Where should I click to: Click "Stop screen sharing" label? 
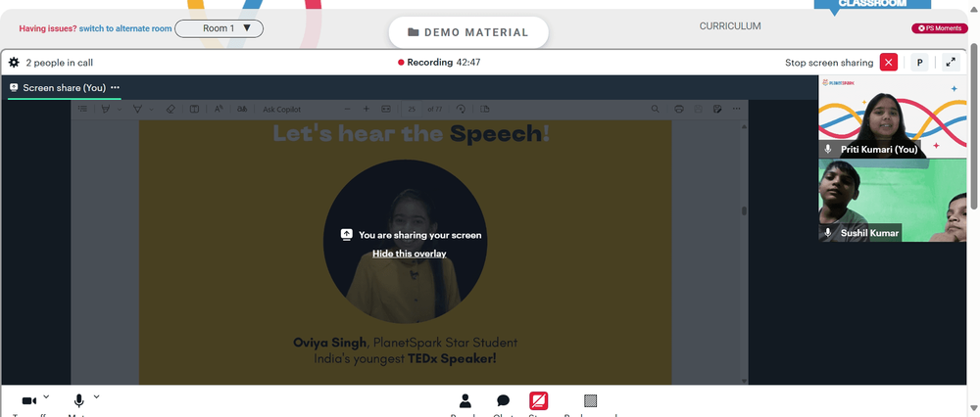pyautogui.click(x=829, y=63)
